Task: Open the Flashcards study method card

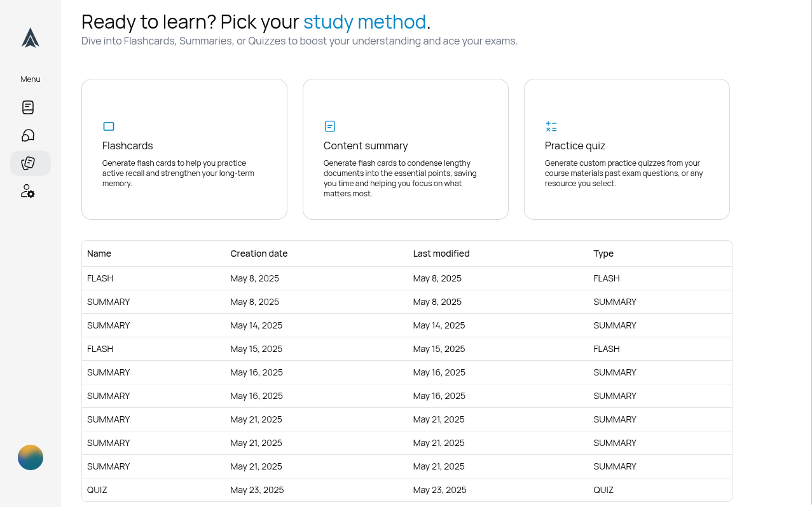Action: click(184, 149)
